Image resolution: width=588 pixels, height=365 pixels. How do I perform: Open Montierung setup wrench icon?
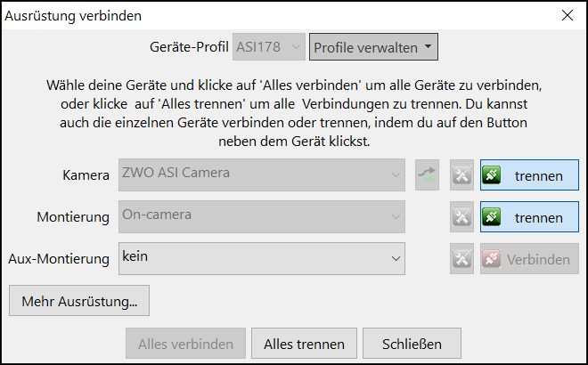461,217
